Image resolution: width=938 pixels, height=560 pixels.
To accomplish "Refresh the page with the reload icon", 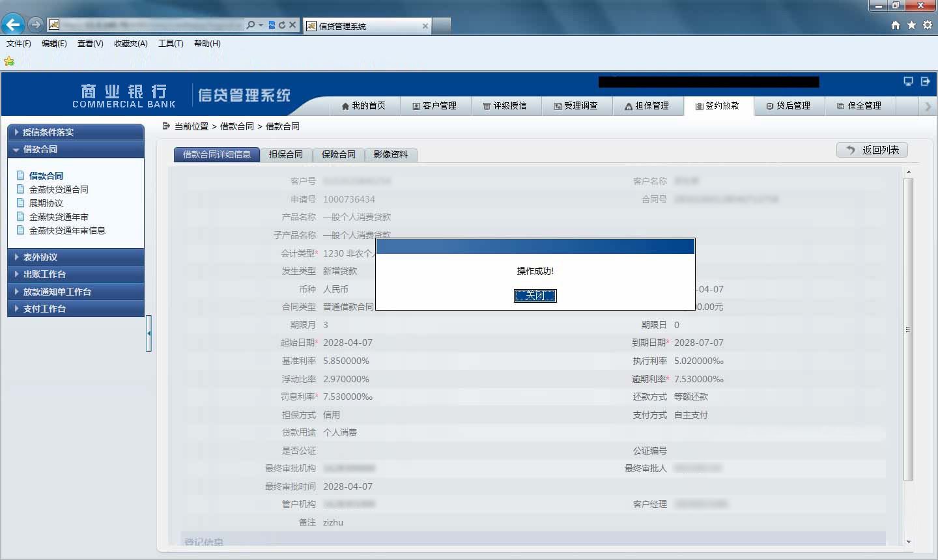I will tap(282, 25).
